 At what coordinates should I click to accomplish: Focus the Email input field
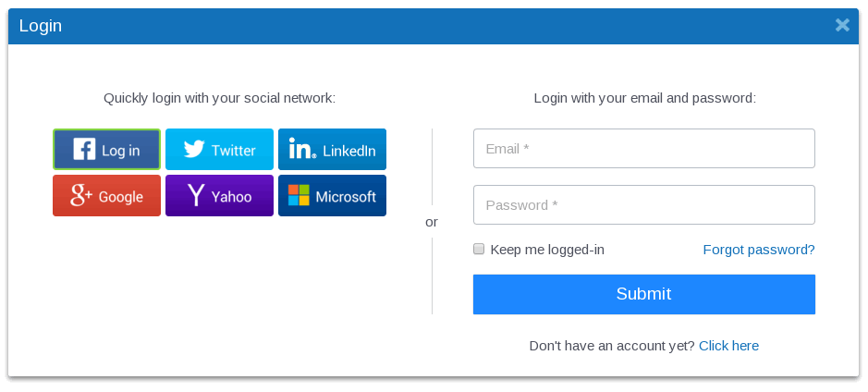(643, 148)
